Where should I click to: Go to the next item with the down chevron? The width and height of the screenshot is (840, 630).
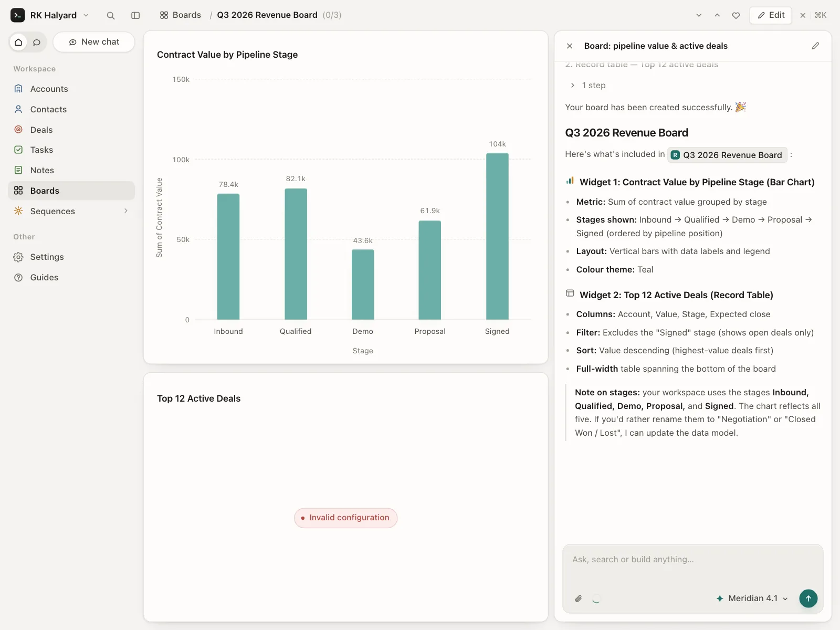[x=699, y=15]
